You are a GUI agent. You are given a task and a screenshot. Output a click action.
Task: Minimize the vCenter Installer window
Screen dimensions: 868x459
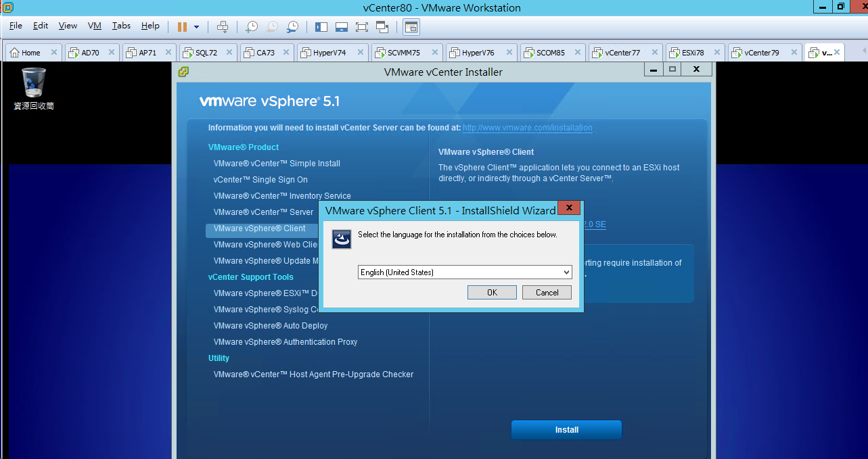(652, 69)
